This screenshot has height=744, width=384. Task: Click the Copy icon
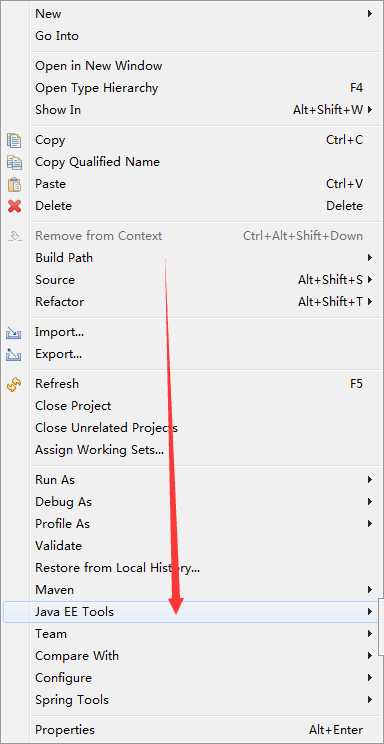pyautogui.click(x=14, y=140)
